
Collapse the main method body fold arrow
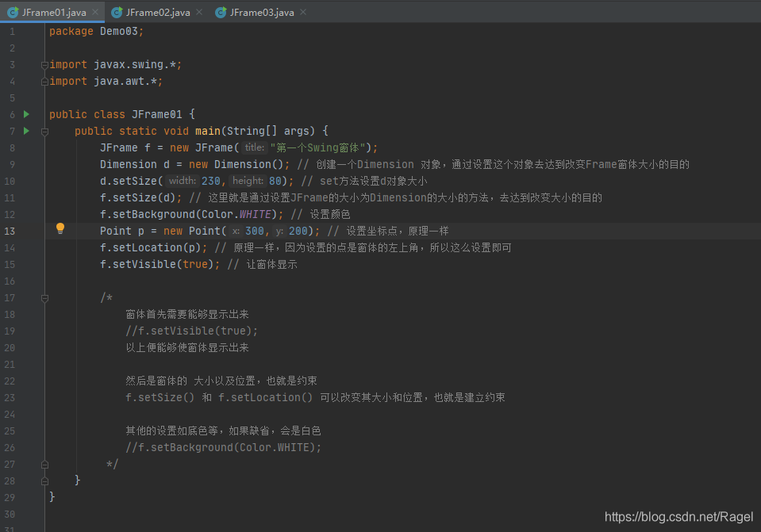[x=44, y=131]
